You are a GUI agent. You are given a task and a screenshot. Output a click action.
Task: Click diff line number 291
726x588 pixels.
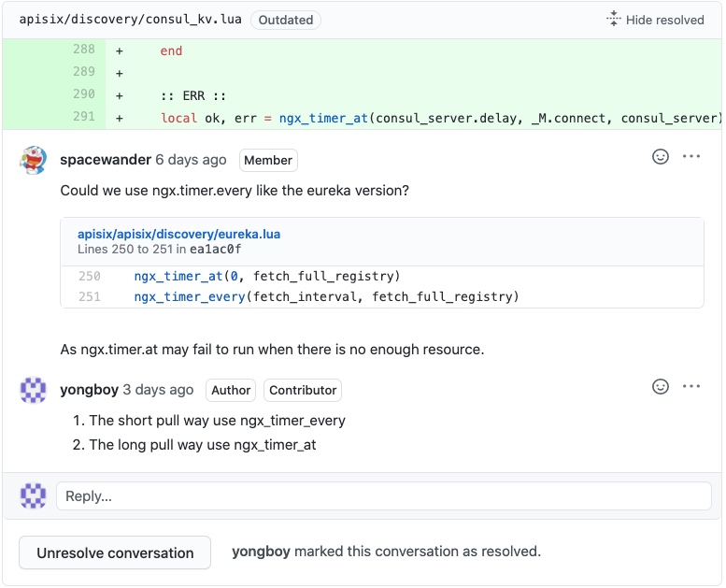[84, 116]
